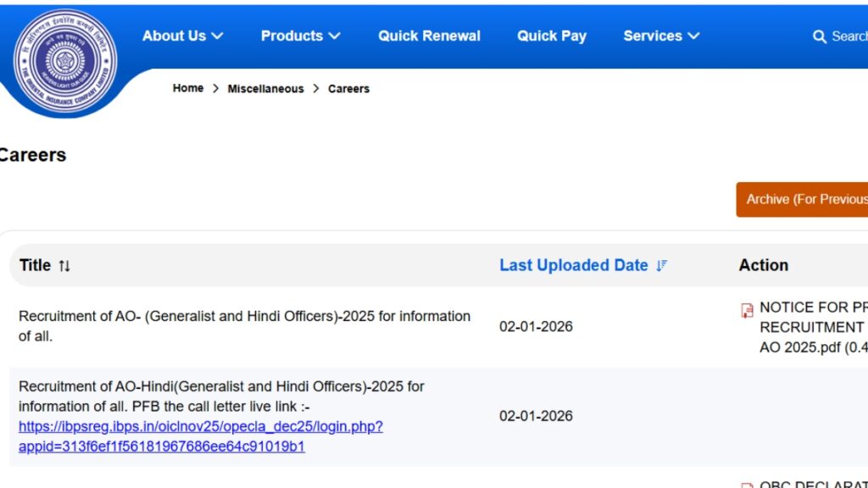Click the Last Uploaded Date column header
This screenshot has height=488, width=868.
point(573,265)
